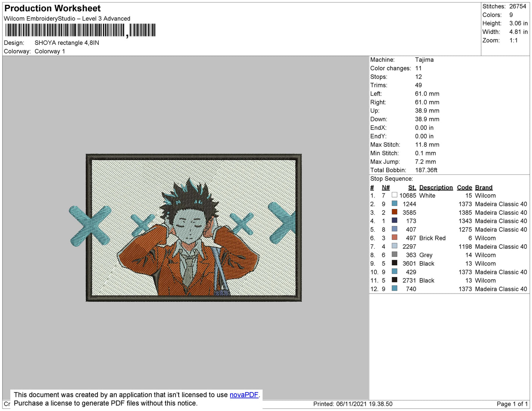This screenshot has width=532, height=411.
Task: Select the Color changes value '11'
Action: 418,68
